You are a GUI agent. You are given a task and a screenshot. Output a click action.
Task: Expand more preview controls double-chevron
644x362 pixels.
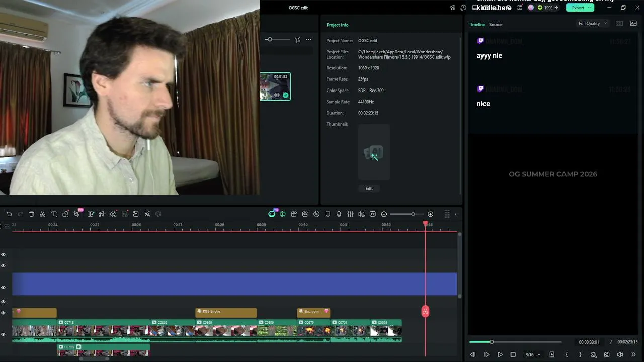(x=633, y=355)
